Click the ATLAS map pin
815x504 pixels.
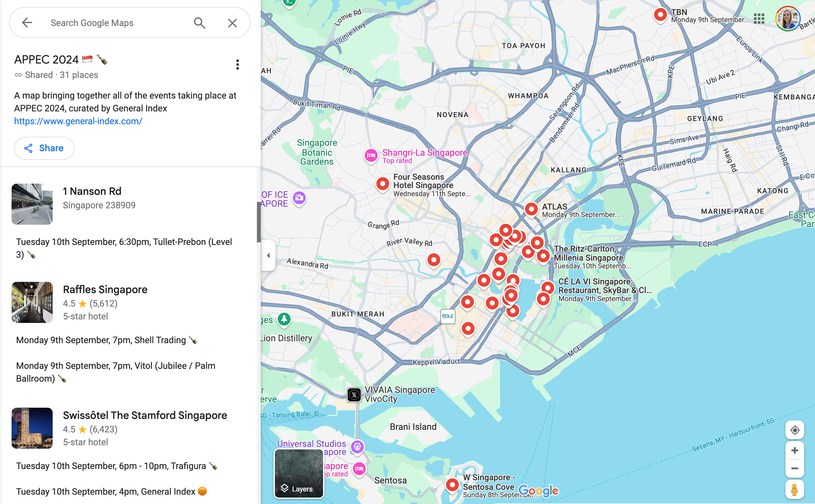(531, 210)
